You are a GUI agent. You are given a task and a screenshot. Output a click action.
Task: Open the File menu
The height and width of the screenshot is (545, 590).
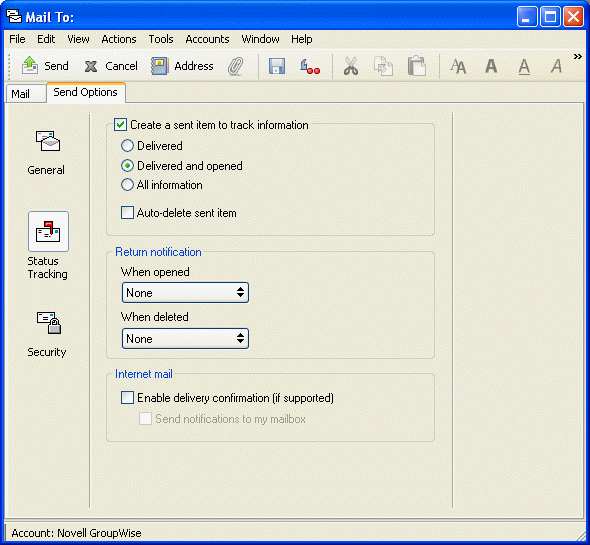click(17, 39)
